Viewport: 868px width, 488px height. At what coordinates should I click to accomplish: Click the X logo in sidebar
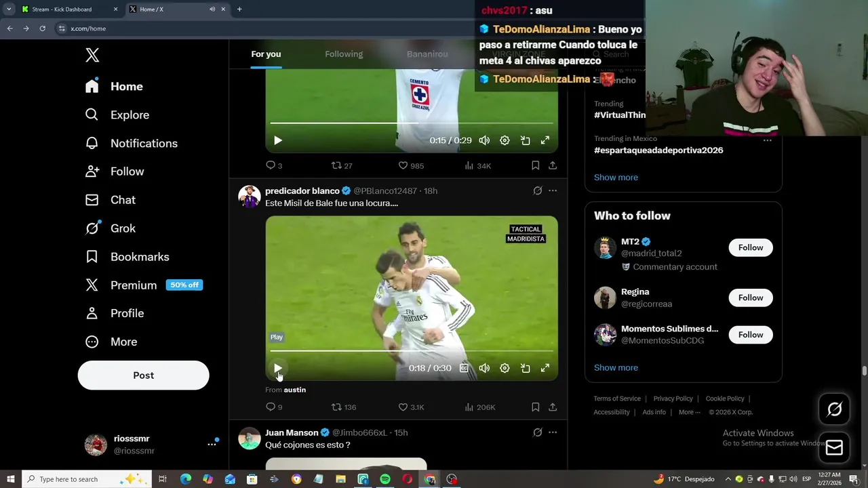[92, 55]
